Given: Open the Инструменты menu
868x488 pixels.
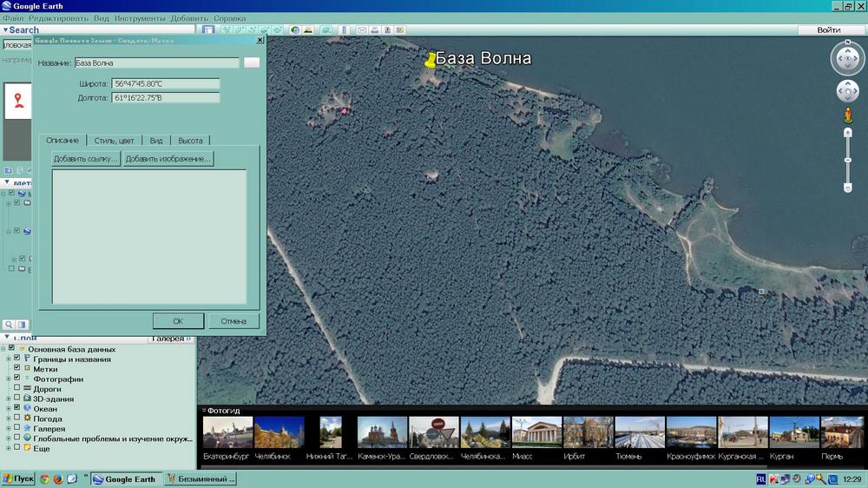Looking at the screenshot, I should click(140, 18).
